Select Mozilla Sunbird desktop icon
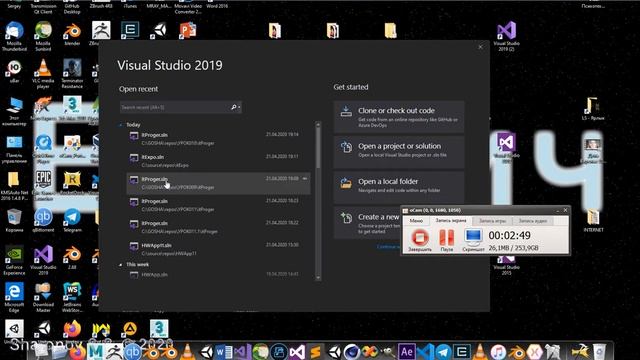 43,37
